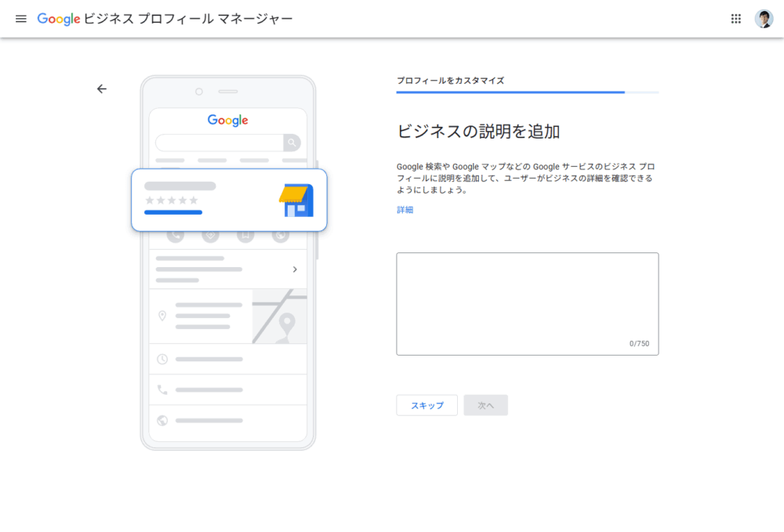Open the hamburger main menu
The height and width of the screenshot is (532, 784).
pyautogui.click(x=21, y=19)
